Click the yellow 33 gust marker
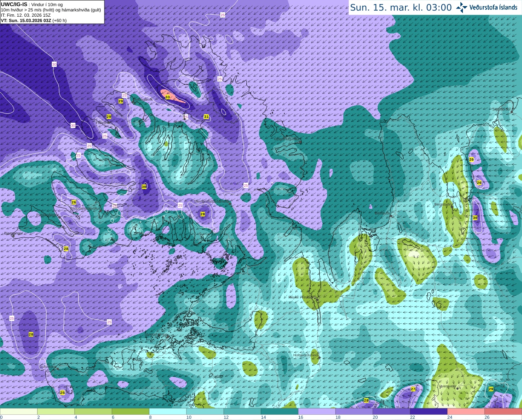522x420 pixels. (168, 97)
